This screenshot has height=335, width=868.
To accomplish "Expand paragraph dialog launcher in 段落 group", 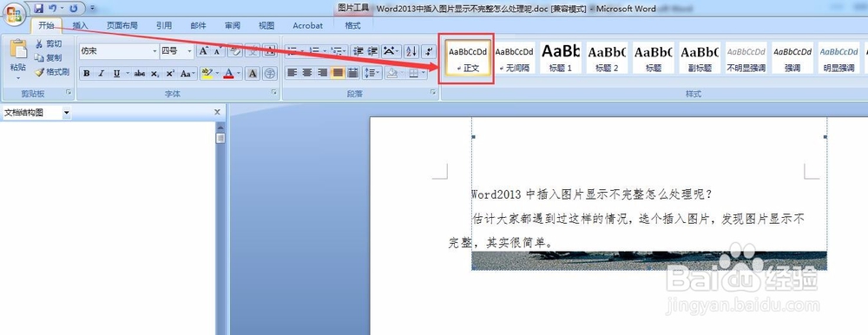I will [x=433, y=93].
